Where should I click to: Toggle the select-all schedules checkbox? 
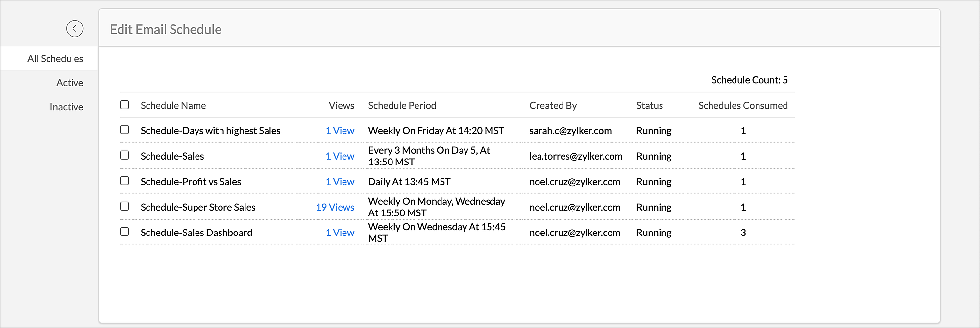click(124, 105)
